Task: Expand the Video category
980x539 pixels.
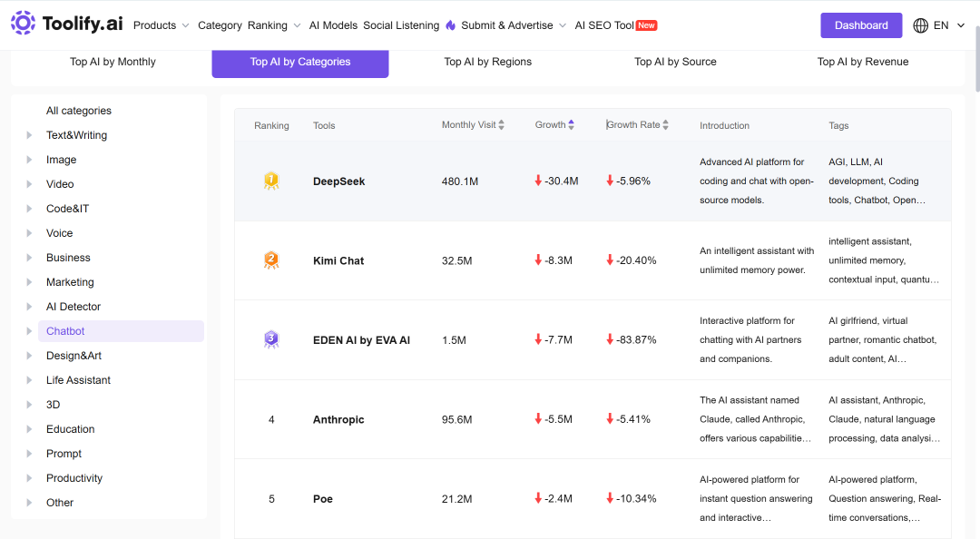Action: [29, 184]
